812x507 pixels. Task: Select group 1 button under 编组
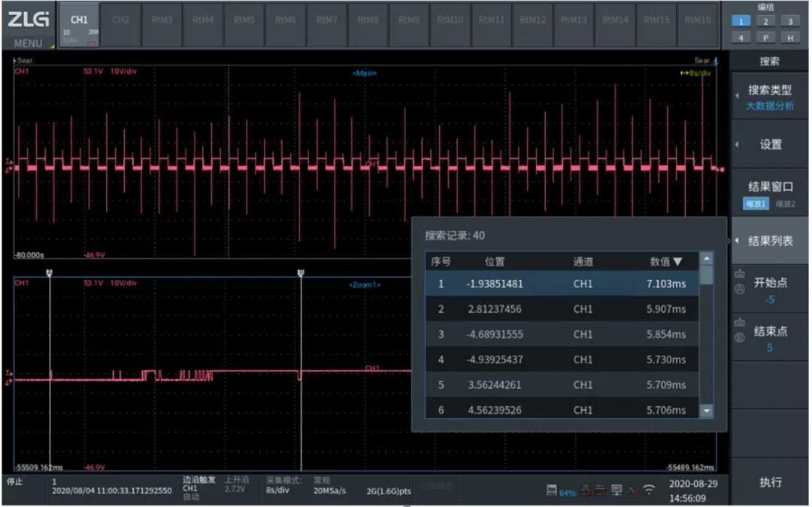742,22
